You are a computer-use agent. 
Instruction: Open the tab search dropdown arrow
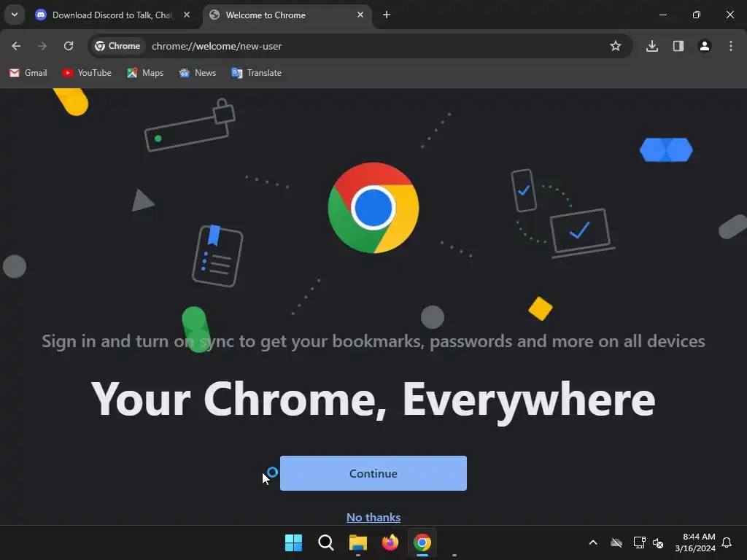pos(15,15)
